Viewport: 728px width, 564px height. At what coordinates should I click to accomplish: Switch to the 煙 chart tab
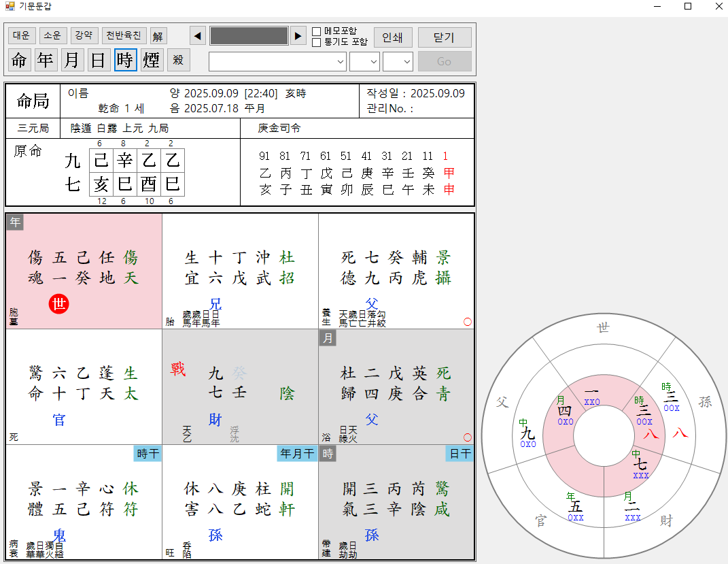tap(152, 60)
